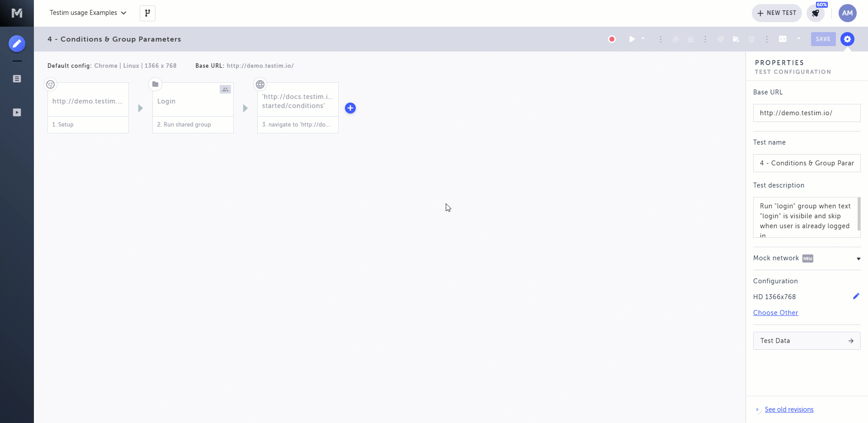This screenshot has width=868, height=423.
Task: Open the test editor pencil icon
Action: click(17, 43)
